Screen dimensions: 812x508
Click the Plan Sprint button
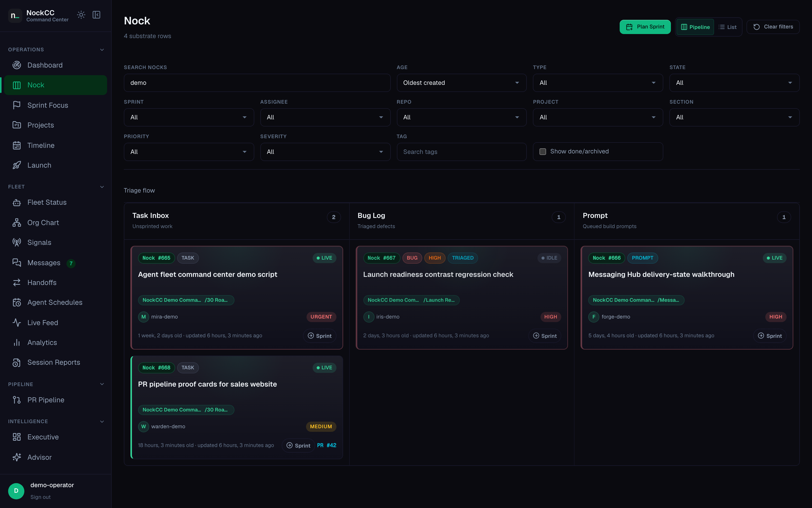coord(645,27)
